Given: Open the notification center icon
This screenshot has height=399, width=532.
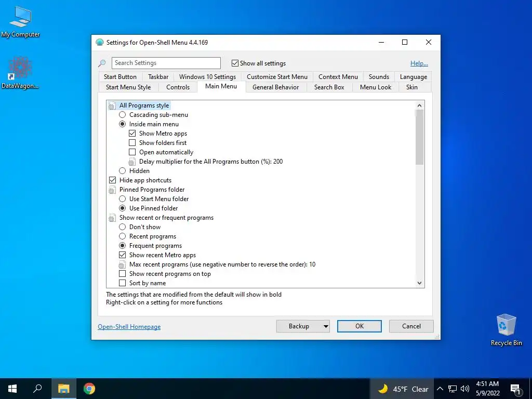Looking at the screenshot, I should 515,389.
